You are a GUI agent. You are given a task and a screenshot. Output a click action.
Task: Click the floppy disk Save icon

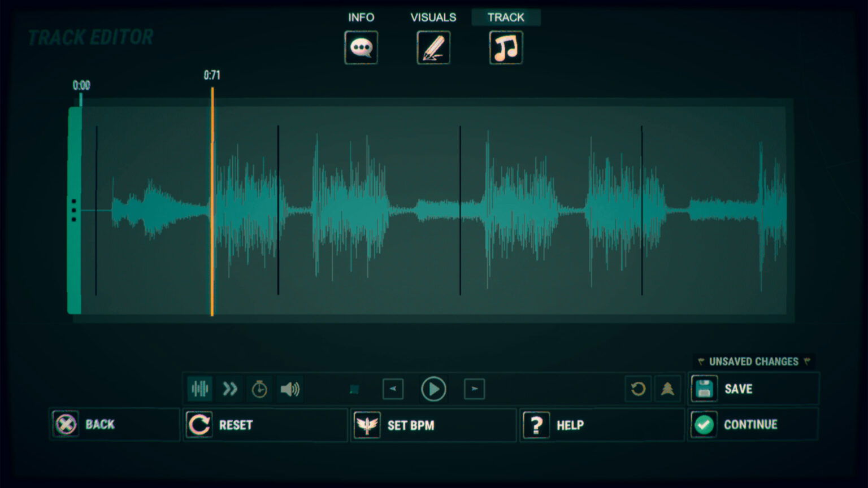pyautogui.click(x=704, y=389)
